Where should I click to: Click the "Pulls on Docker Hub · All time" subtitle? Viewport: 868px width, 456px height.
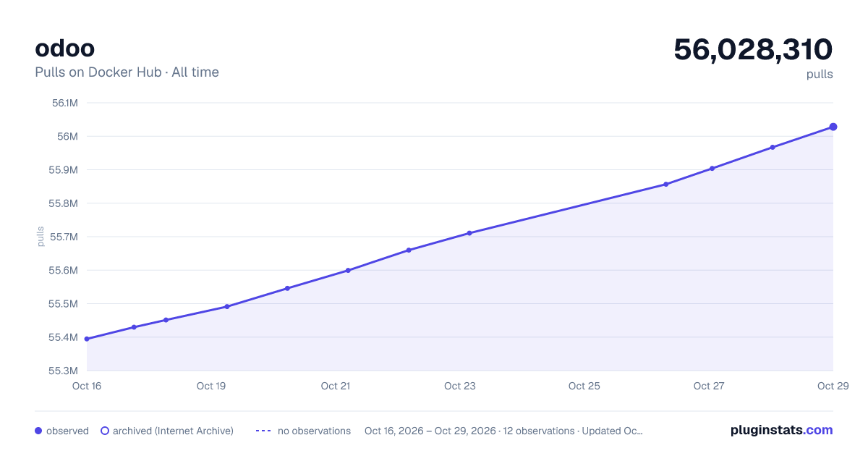click(127, 72)
